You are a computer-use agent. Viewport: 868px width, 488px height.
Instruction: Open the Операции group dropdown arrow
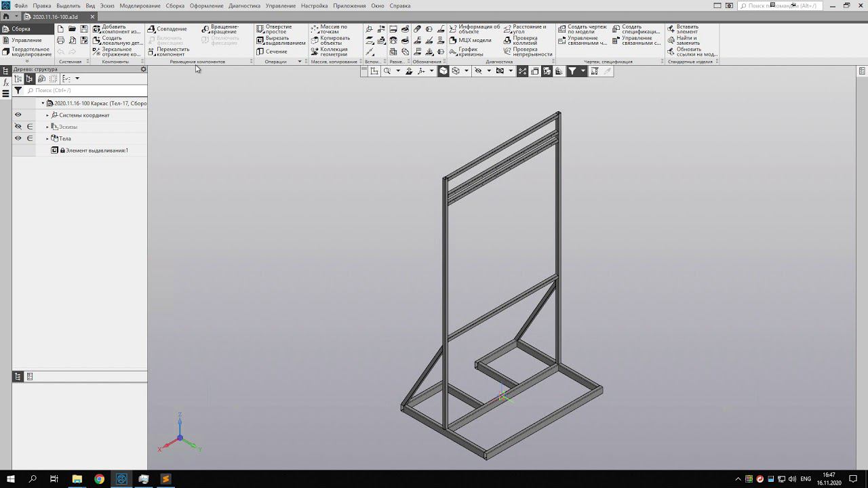(x=300, y=62)
